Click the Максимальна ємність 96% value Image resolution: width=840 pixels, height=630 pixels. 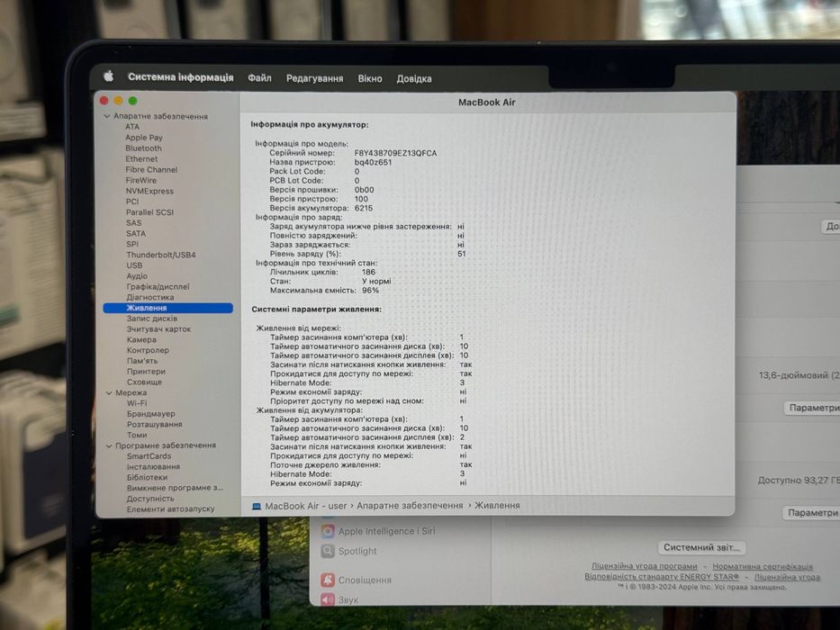370,291
